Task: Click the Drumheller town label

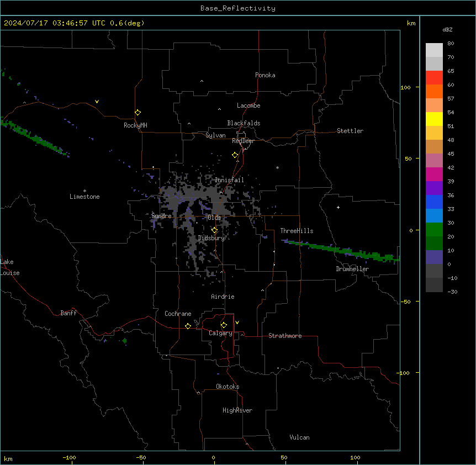Action: [352, 269]
